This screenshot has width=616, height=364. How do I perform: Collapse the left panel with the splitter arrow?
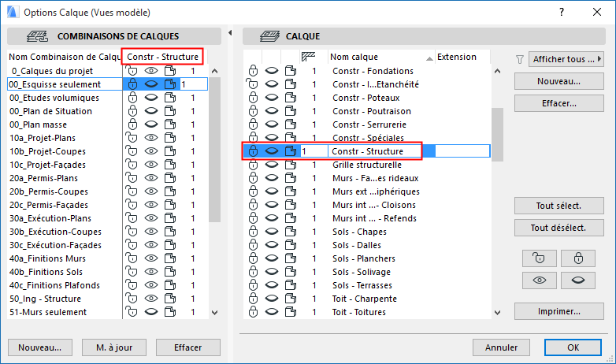229,33
